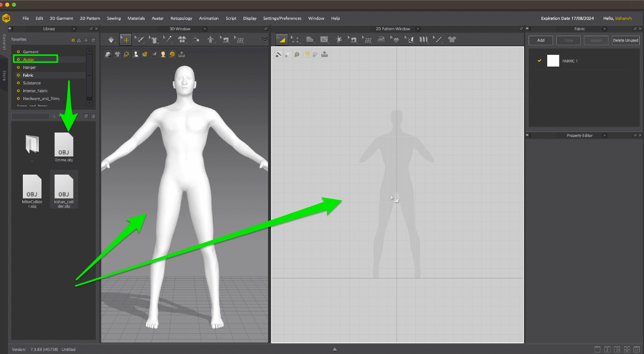Add a favorite with the plus icon

click(x=86, y=40)
